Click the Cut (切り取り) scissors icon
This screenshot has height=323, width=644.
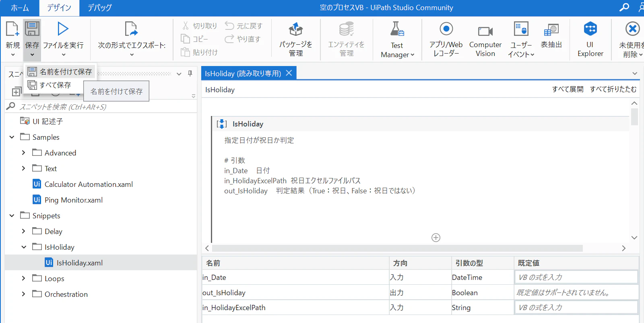pyautogui.click(x=186, y=26)
